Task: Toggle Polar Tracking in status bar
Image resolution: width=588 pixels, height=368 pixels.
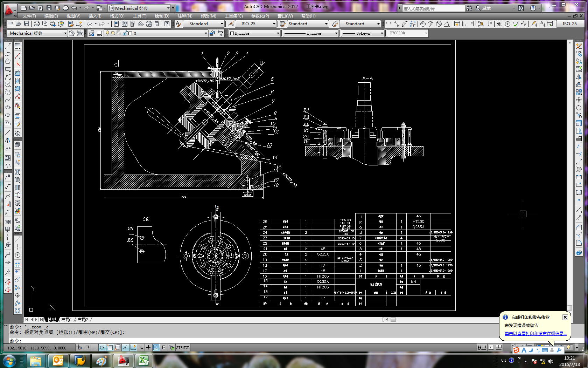Action: (x=102, y=348)
